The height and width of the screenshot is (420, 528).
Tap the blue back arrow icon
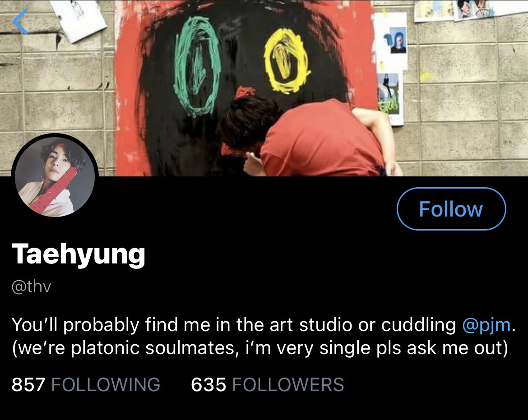pos(20,22)
